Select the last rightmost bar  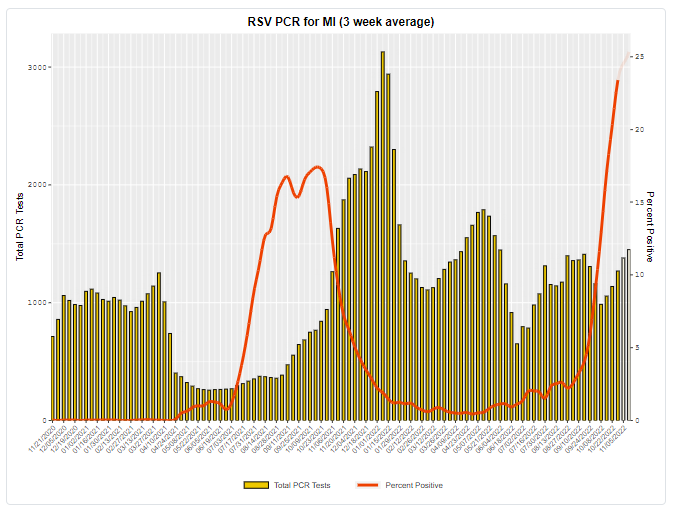pyautogui.click(x=629, y=335)
